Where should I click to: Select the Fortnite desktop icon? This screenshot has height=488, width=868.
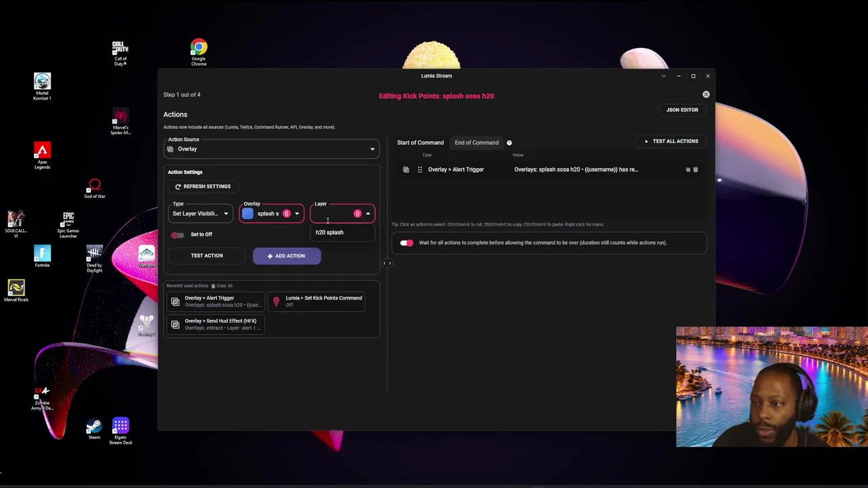click(x=42, y=257)
